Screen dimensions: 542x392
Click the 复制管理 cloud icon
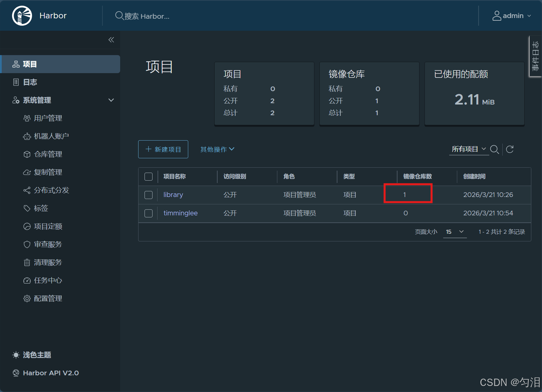click(27, 172)
